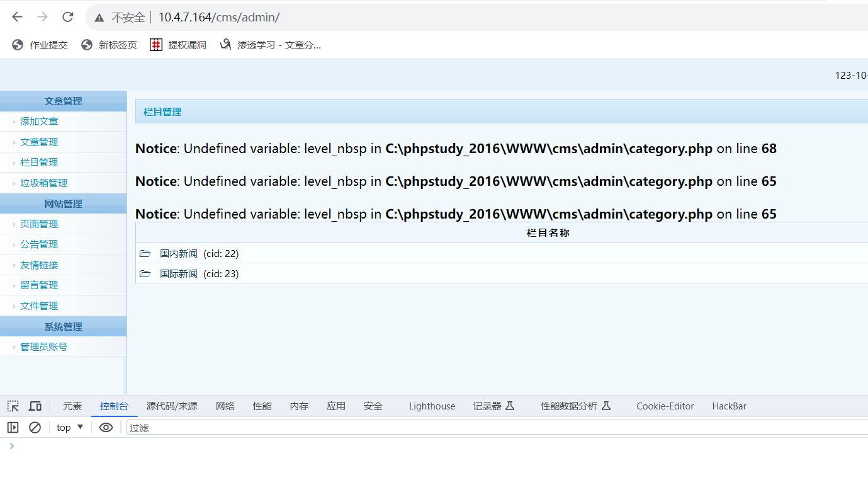This screenshot has width=868, height=497.
Task: Switch to the 元素 DevTools tab
Action: pos(72,406)
